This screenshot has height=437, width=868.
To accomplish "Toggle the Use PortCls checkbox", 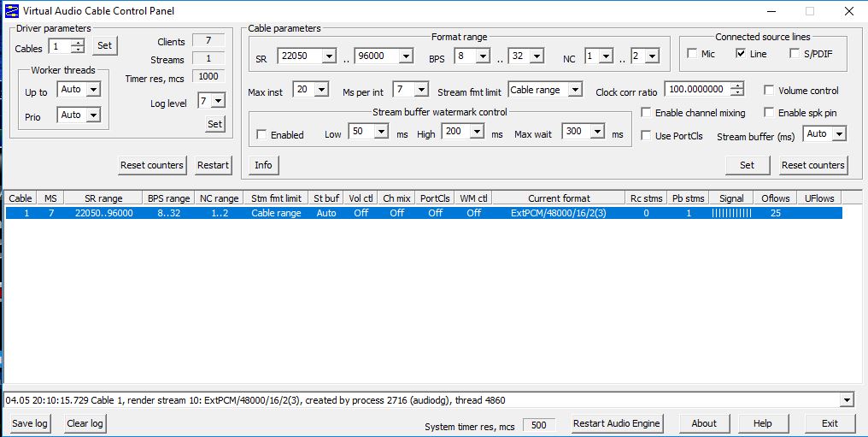I will 646,136.
